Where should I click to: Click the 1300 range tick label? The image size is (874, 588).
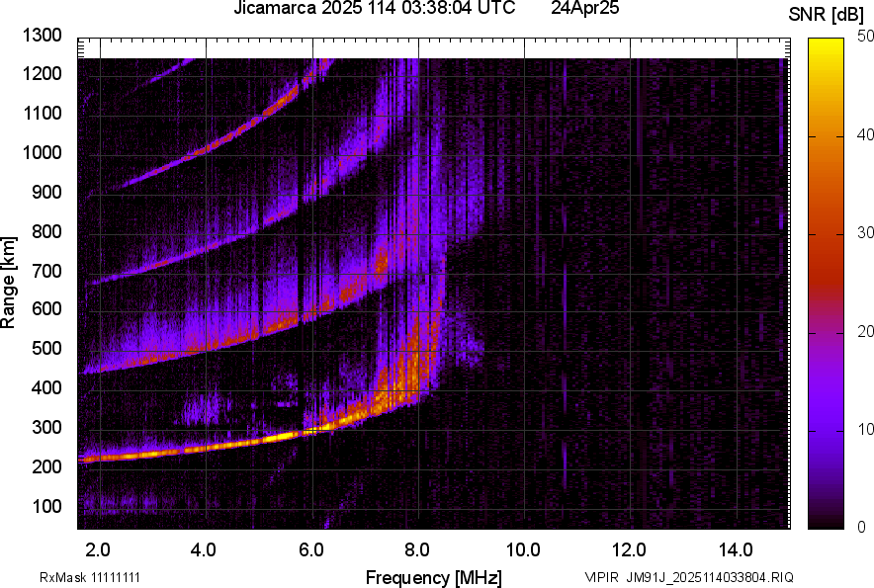click(x=43, y=36)
